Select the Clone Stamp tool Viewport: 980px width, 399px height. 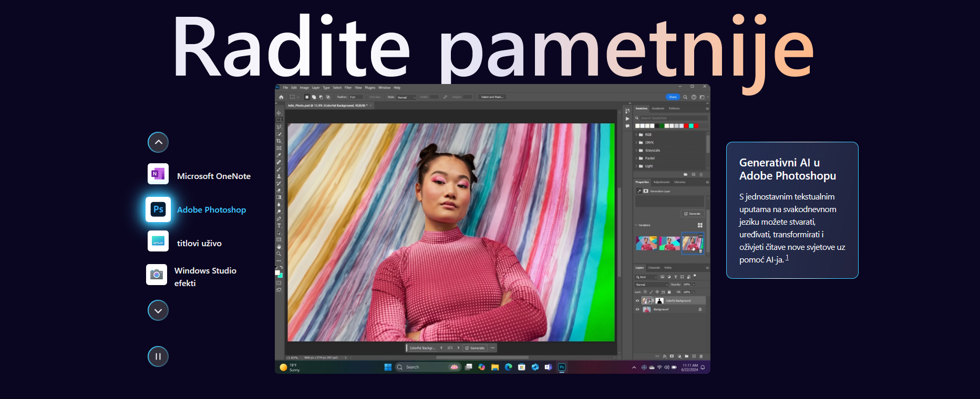click(x=279, y=176)
